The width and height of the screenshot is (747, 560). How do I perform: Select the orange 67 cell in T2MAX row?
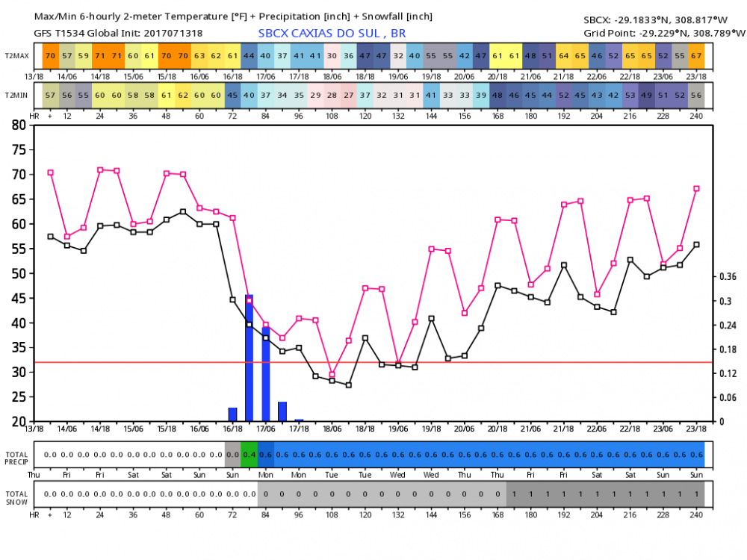pyautogui.click(x=696, y=55)
